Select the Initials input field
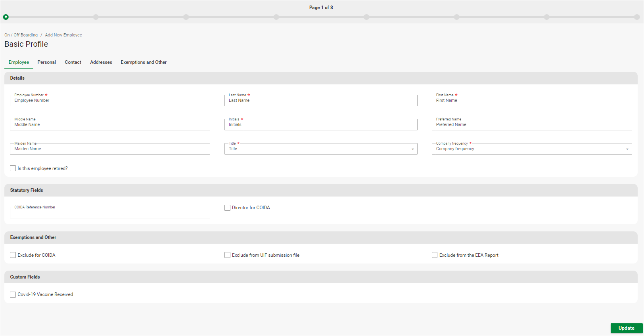 pos(320,125)
